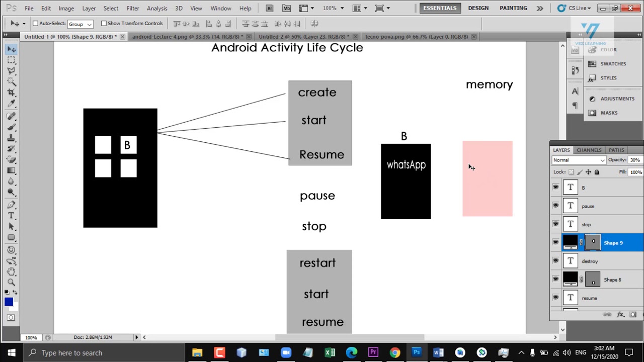The height and width of the screenshot is (362, 644).
Task: Hide the destroy text layer
Action: coord(555,261)
